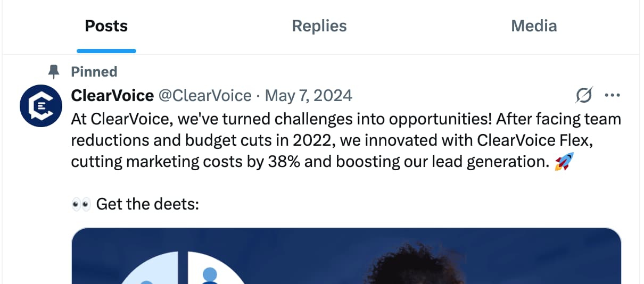Click the pin icon beside Pinned

[54, 72]
